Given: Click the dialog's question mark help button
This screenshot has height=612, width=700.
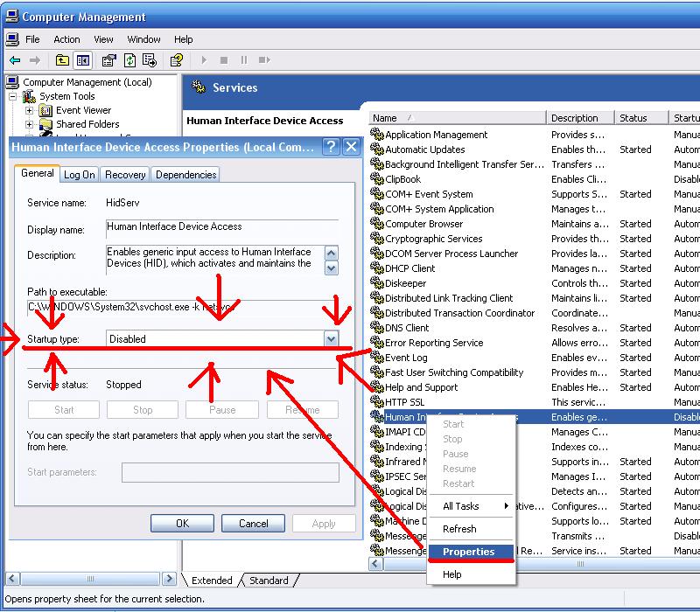Looking at the screenshot, I should tap(331, 147).
